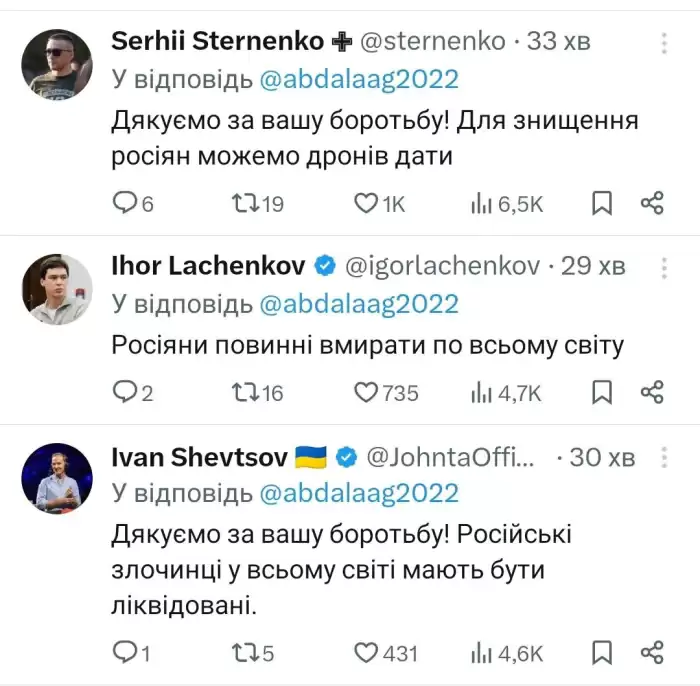Open @abdalaag2022 link in Sternenko's reply
This screenshot has width=700, height=686.
point(359,79)
